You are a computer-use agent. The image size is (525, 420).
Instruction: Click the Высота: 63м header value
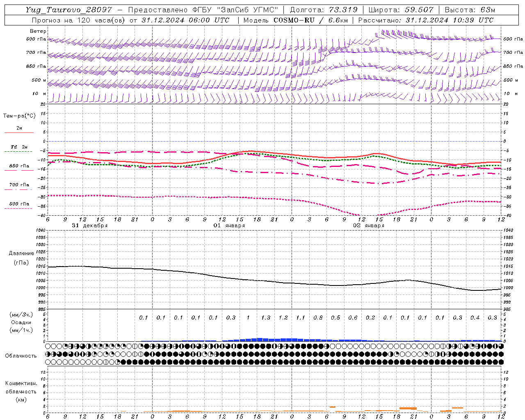tap(469, 10)
